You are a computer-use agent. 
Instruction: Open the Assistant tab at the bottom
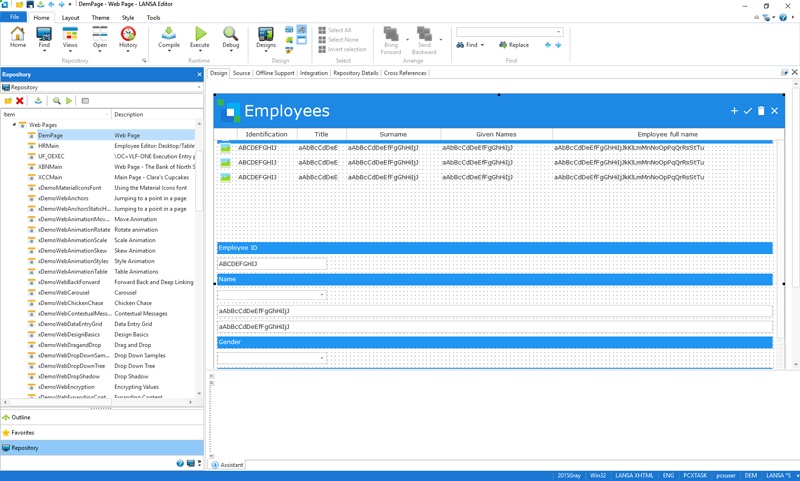coord(228,465)
